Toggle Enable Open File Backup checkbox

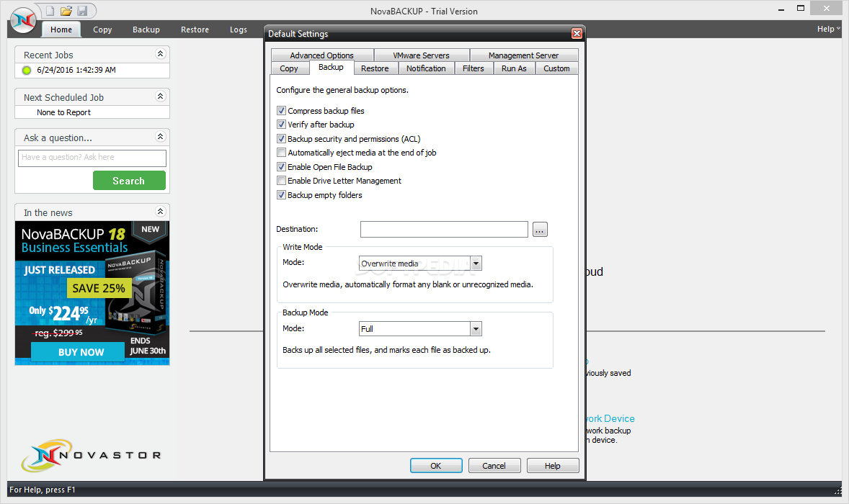pos(281,167)
